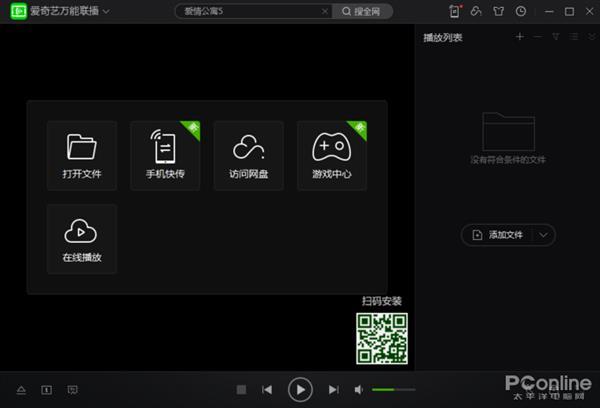
Task: Switch playlist display with list-lines icon
Action: click(x=574, y=37)
